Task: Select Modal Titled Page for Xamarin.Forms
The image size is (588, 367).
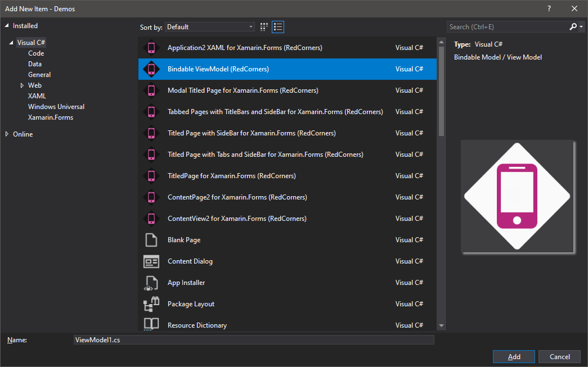Action: (288, 90)
